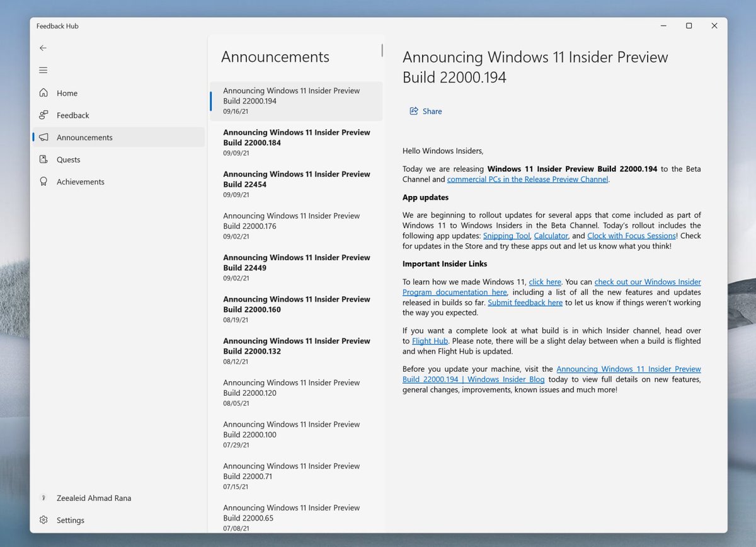Screen dimensions: 756x547
Task: Click the 'click here' link
Action: click(x=545, y=282)
